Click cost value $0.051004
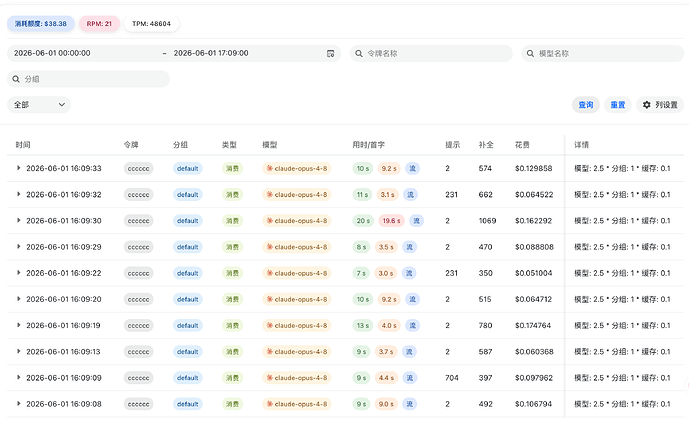Viewport: 689px width, 421px height. [533, 273]
